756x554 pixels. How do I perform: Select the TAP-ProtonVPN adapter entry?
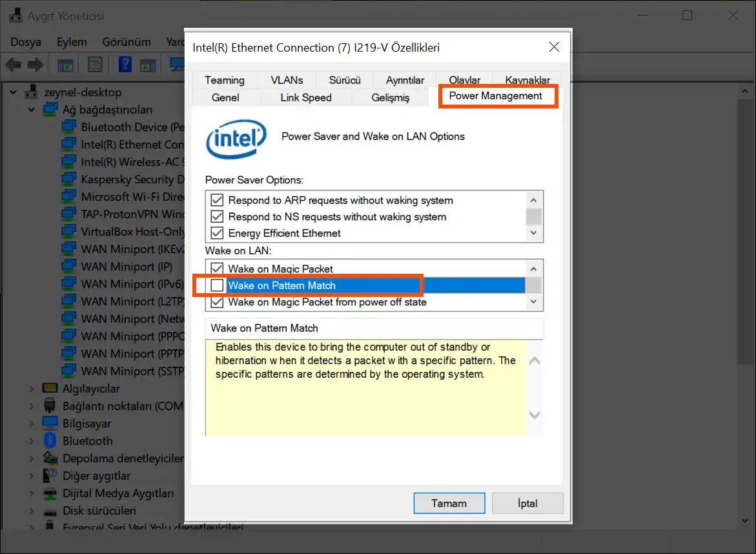(x=132, y=214)
